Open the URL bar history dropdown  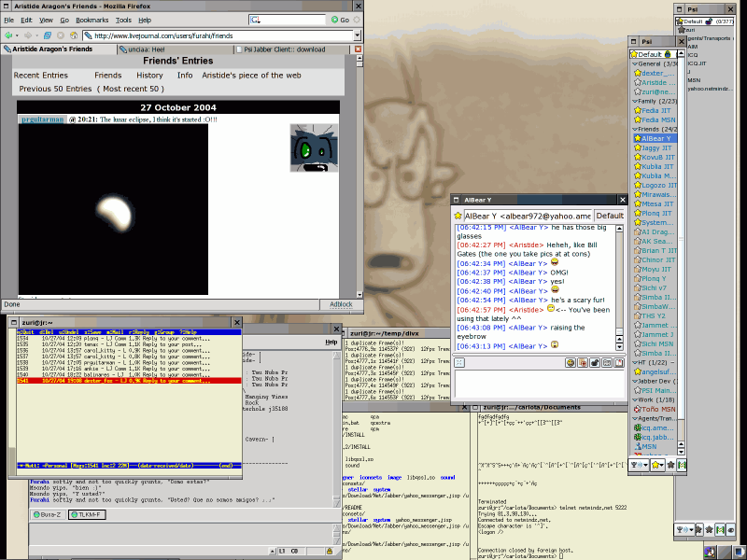(355, 35)
